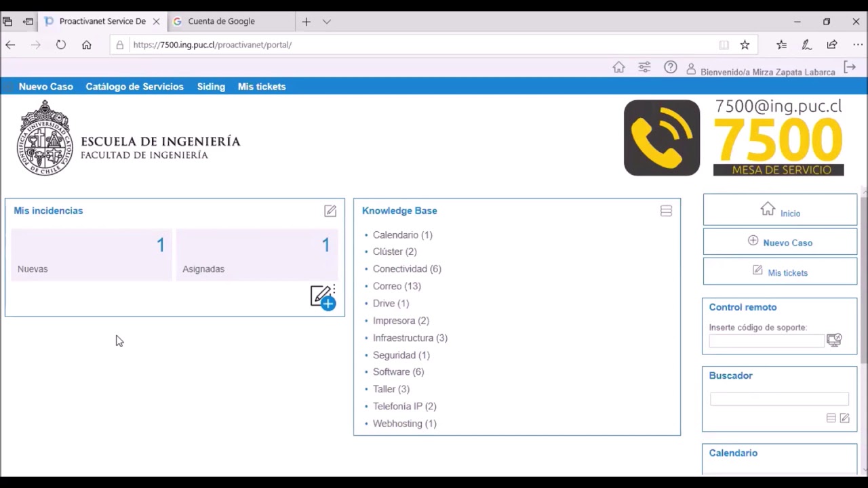868x488 pixels.
Task: Focus the support code input field
Action: point(766,340)
